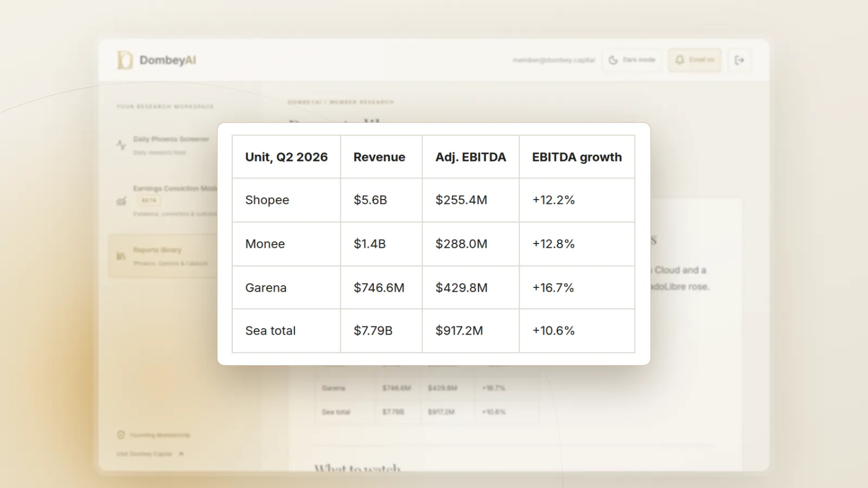Click the Reports library books icon
The image size is (868, 488).
click(x=121, y=256)
